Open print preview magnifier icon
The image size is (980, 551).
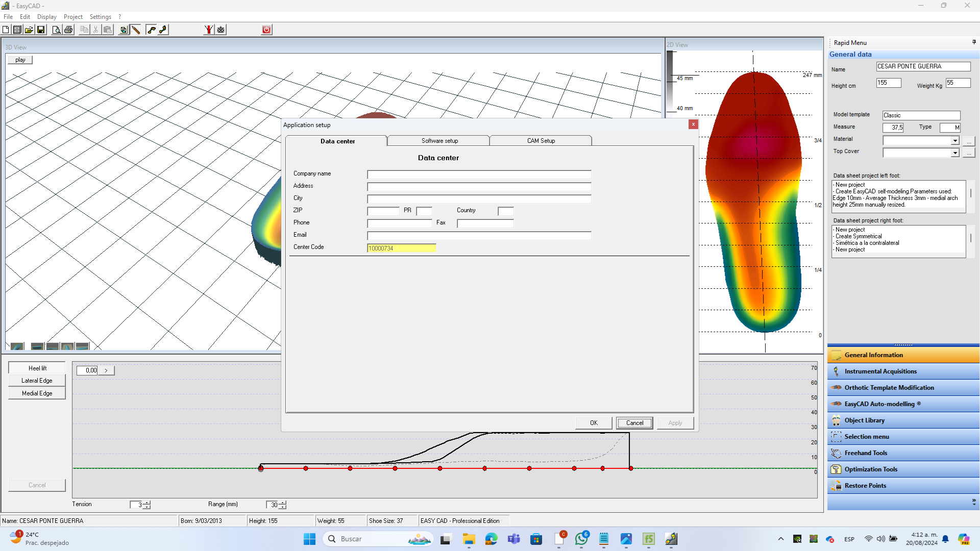click(56, 30)
